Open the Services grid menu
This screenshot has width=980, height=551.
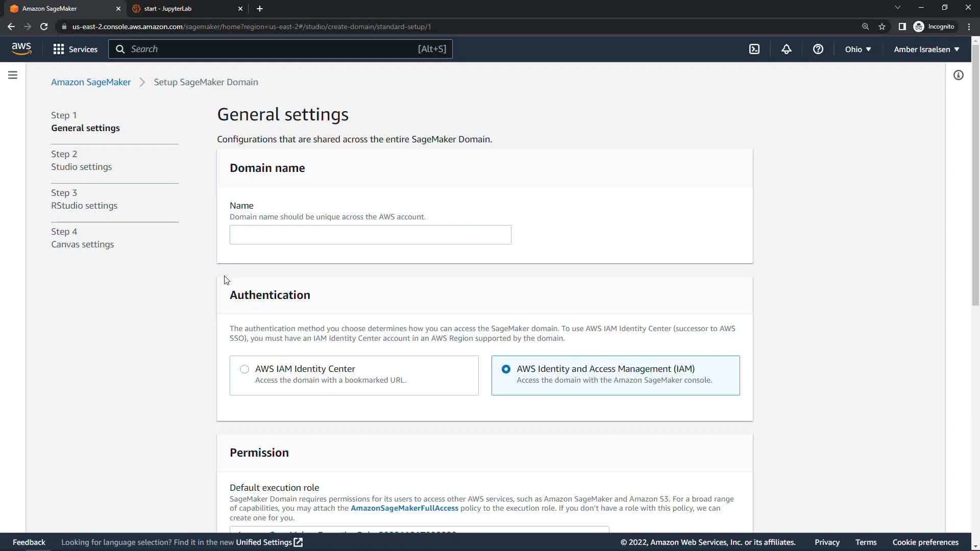point(75,49)
